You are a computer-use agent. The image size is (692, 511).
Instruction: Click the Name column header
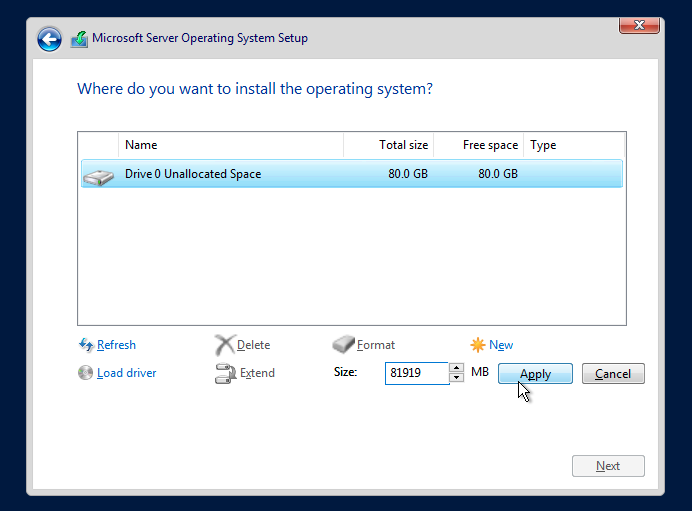(231, 145)
